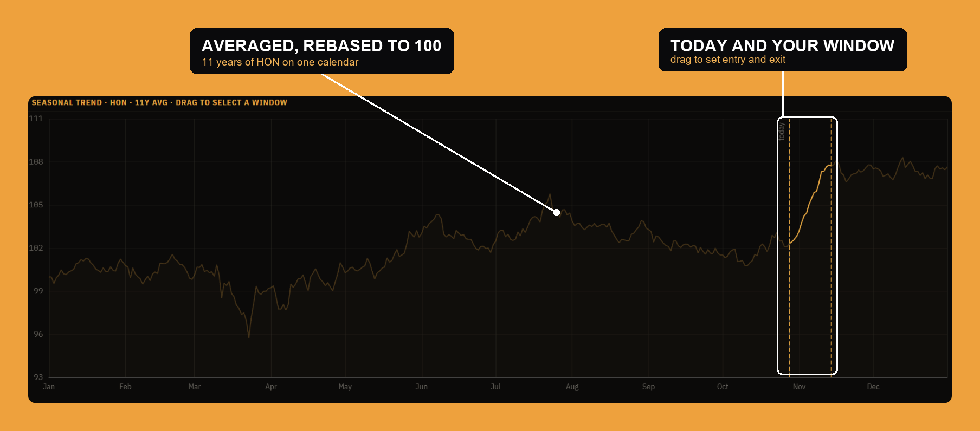Click the "108" y-axis value

point(36,162)
